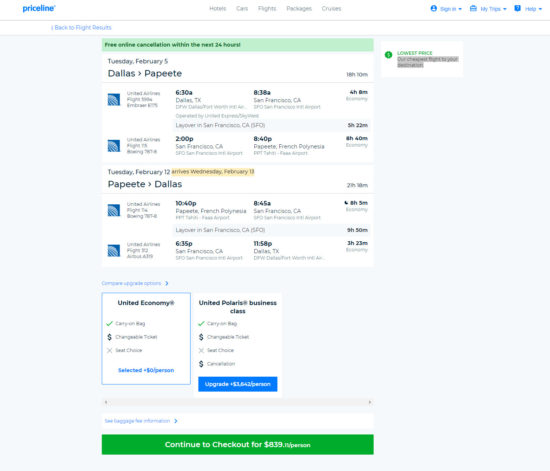
Task: Click Upgrade +$3,642/person button
Action: tap(237, 384)
